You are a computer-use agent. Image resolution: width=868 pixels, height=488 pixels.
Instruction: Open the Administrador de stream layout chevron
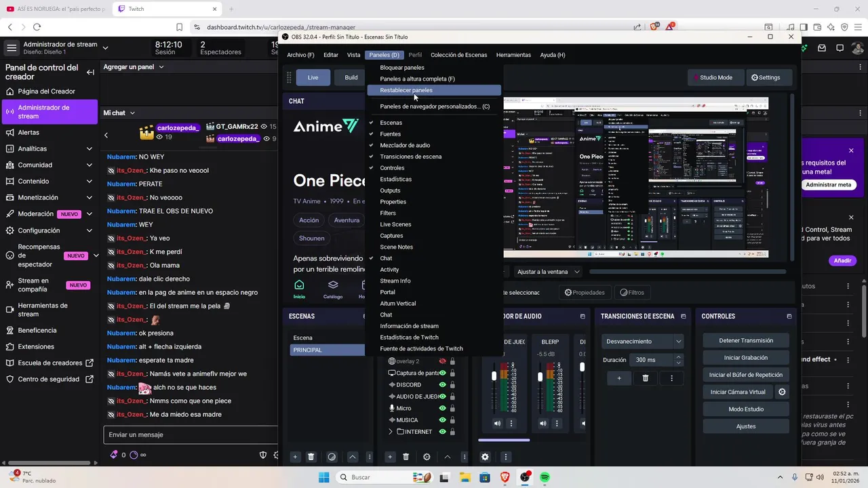click(105, 48)
